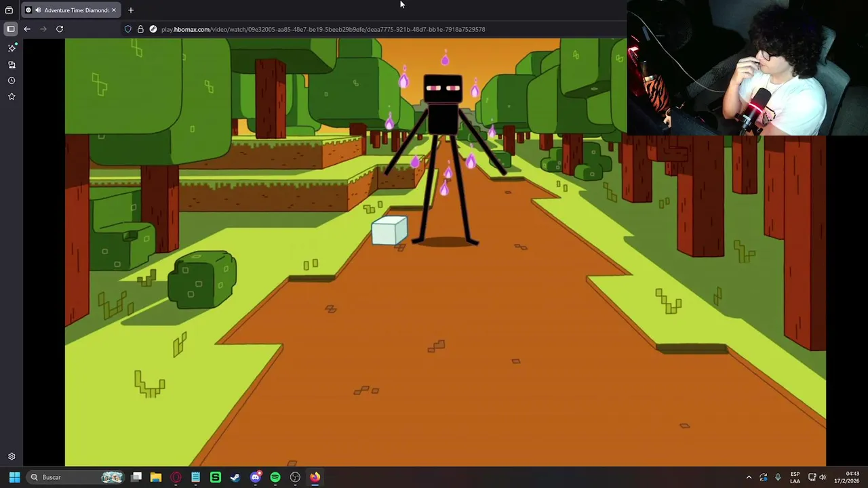Open site permissions icon in address bar
Screen dimensions: 868x488
[x=153, y=29]
